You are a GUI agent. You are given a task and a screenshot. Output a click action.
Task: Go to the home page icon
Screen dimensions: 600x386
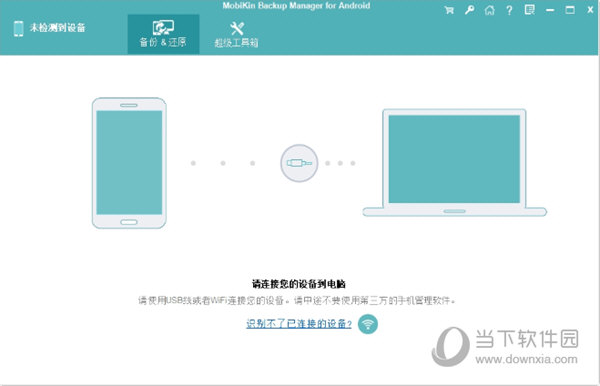pos(489,10)
